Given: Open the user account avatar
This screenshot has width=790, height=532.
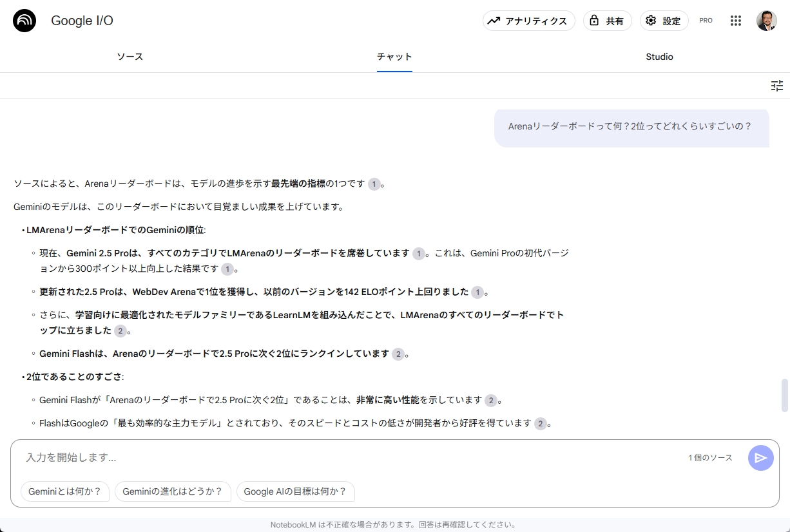Looking at the screenshot, I should coord(766,21).
